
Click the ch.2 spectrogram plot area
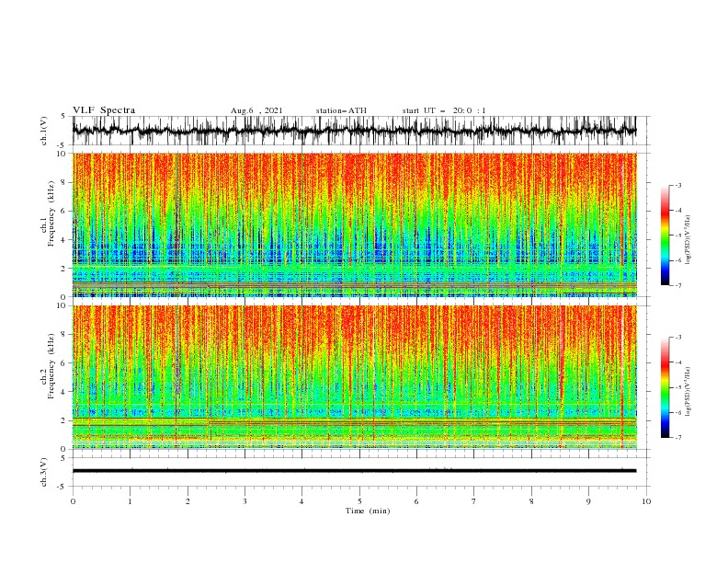(x=354, y=377)
